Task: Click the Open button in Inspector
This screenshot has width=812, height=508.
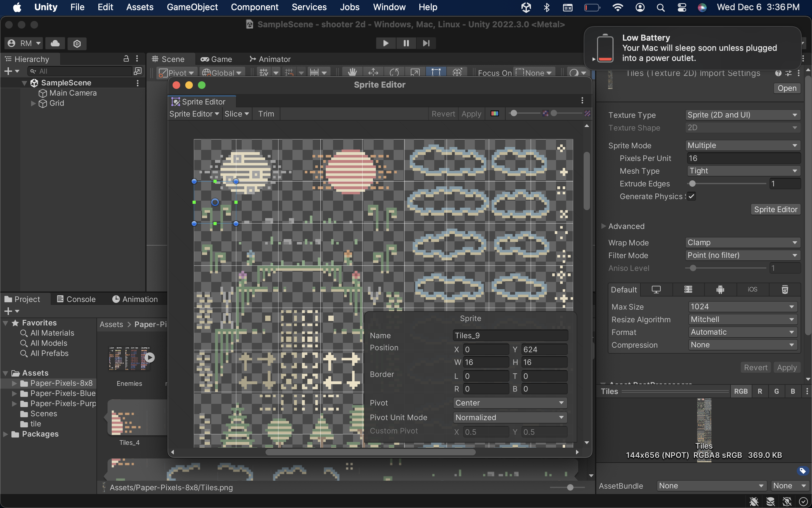Action: [x=787, y=88]
